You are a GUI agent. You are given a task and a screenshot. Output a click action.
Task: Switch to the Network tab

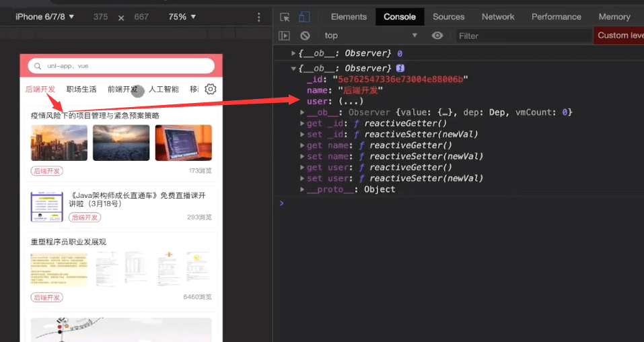[x=498, y=17]
